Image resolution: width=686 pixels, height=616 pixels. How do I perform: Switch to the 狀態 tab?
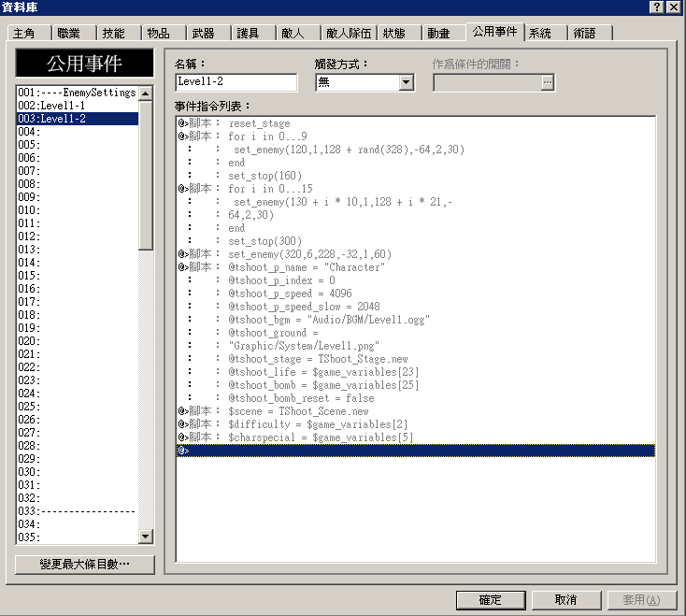tap(398, 34)
